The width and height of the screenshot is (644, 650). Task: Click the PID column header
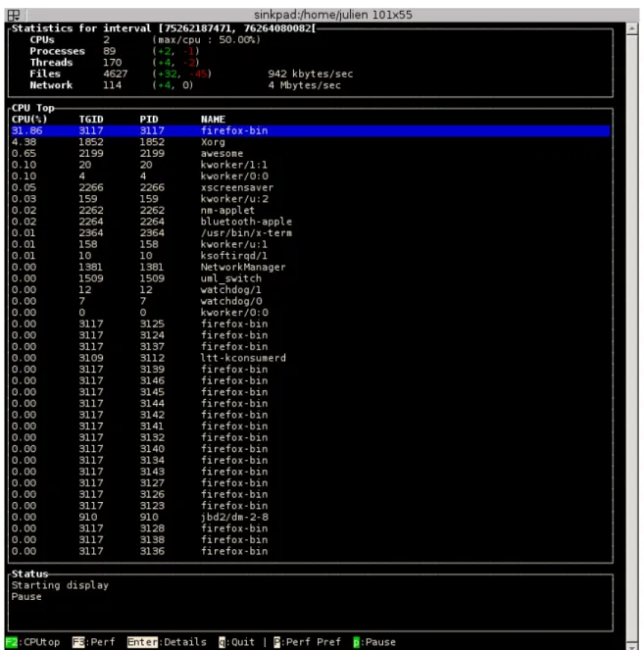149,120
